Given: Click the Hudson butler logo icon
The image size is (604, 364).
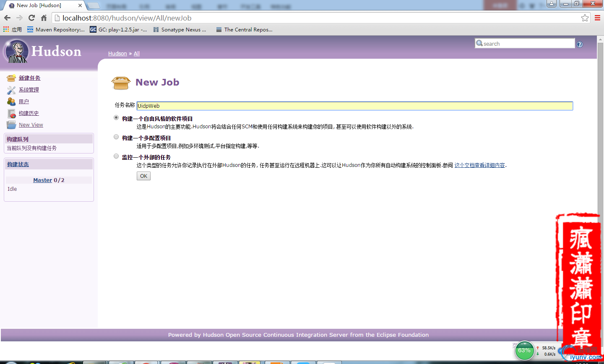Looking at the screenshot, I should point(16,51).
